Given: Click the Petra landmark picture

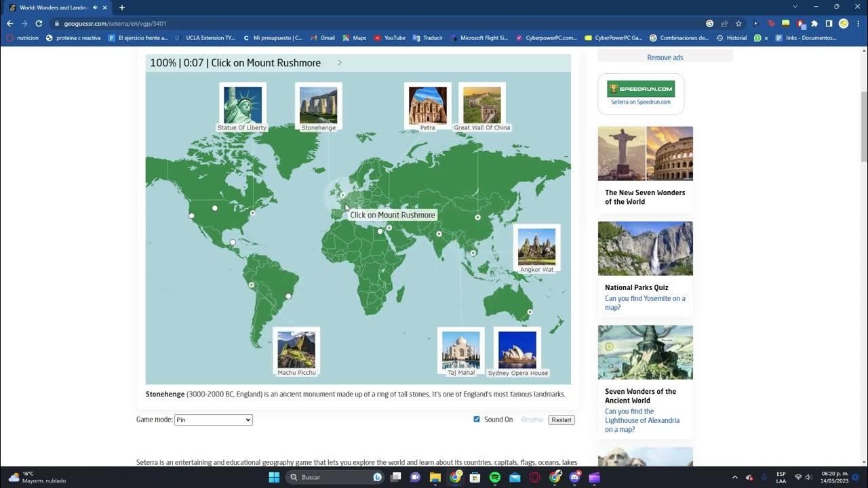Looking at the screenshot, I should (427, 105).
